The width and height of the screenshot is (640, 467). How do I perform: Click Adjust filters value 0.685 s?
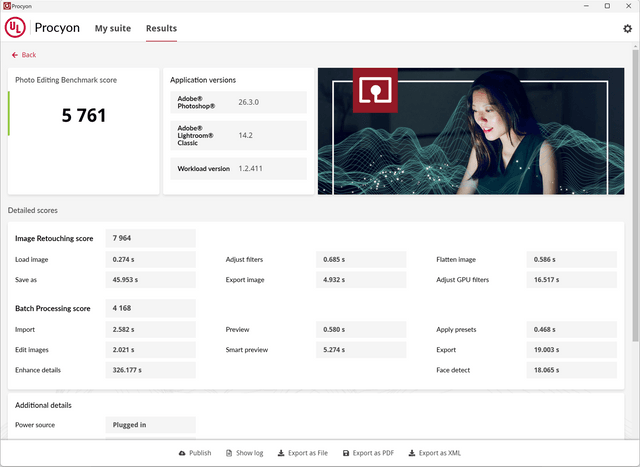361,260
